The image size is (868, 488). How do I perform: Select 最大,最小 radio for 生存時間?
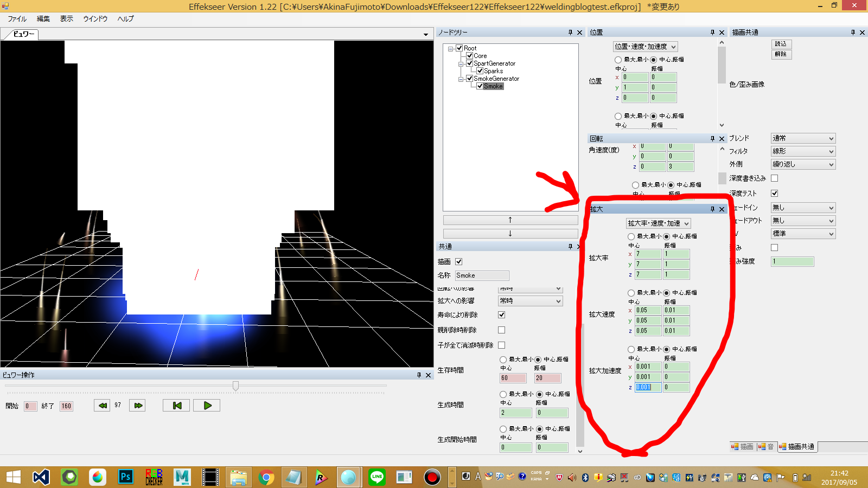point(503,359)
